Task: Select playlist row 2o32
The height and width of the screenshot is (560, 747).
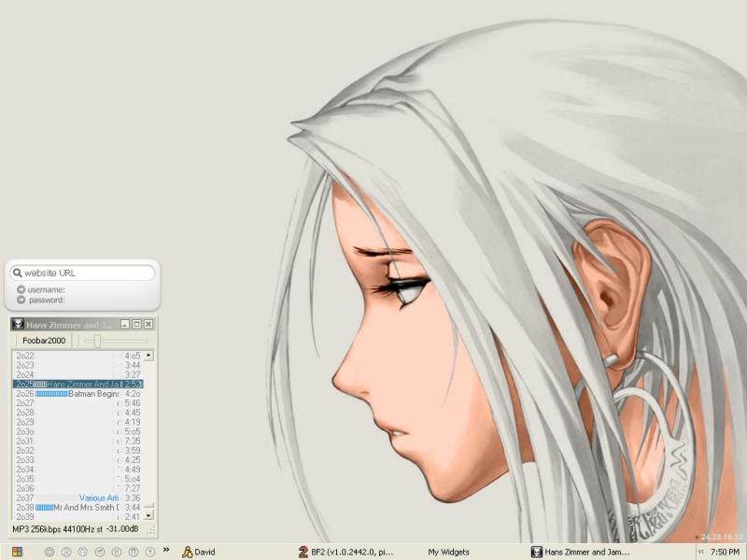Action: pyautogui.click(x=78, y=451)
